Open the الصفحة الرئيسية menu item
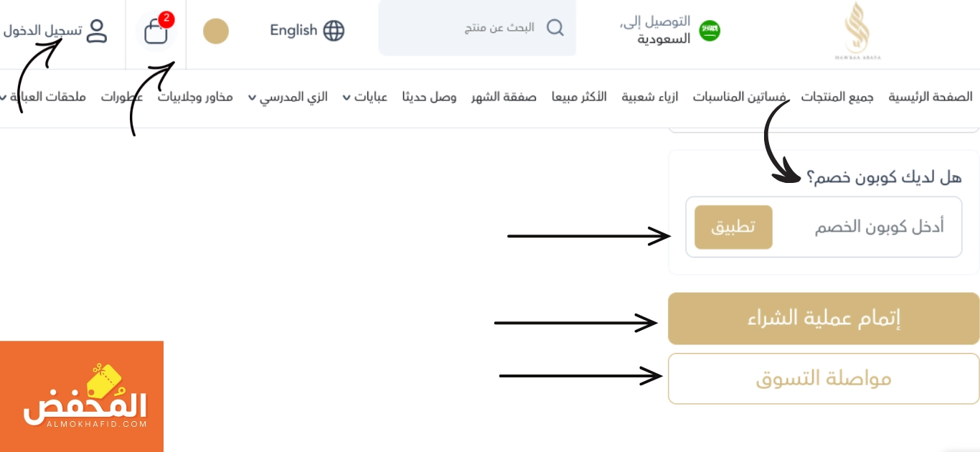Viewport: 980px width, 452px height. pyautogui.click(x=930, y=97)
